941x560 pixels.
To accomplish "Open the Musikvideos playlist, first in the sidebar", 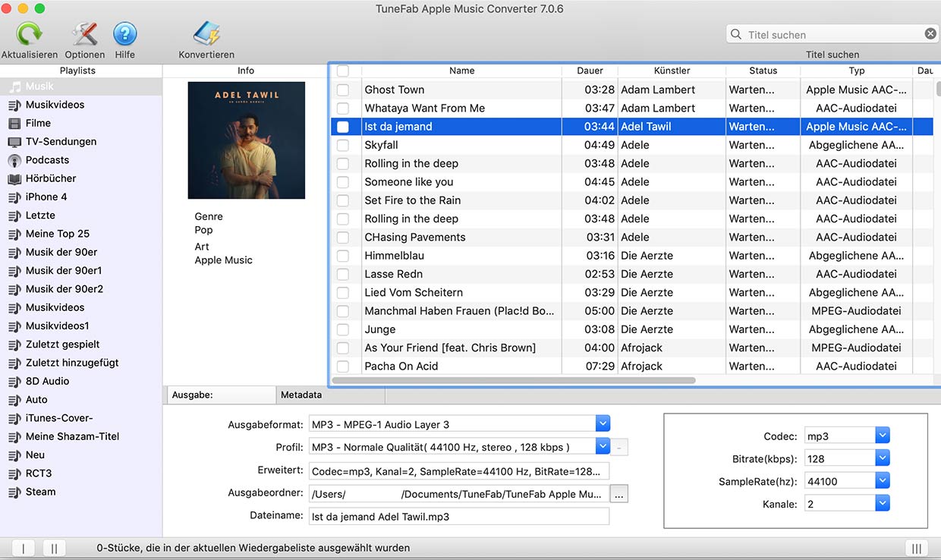I will point(81,105).
